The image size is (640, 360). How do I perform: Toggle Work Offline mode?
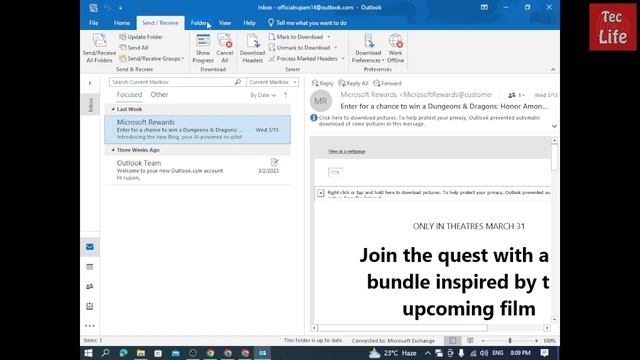pyautogui.click(x=395, y=48)
